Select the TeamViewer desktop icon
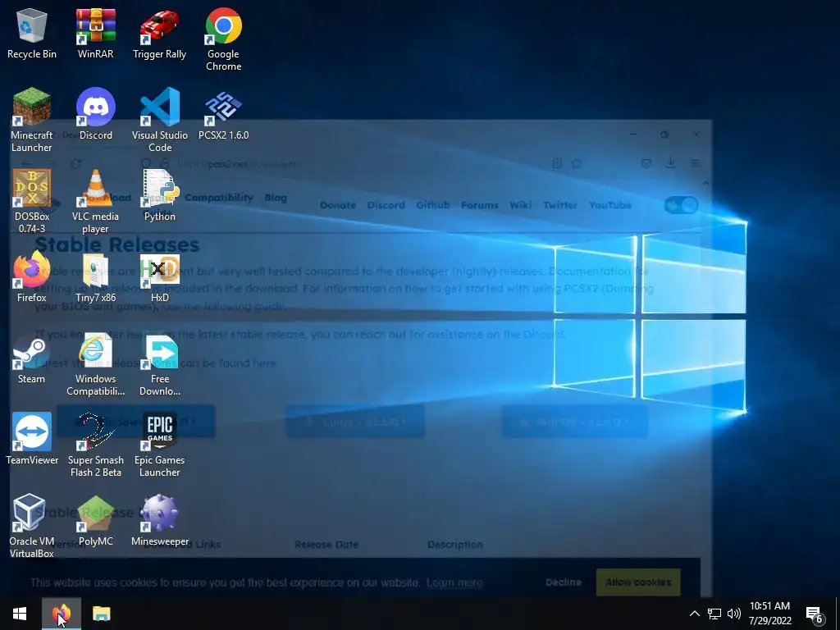The image size is (840, 630). 32,439
